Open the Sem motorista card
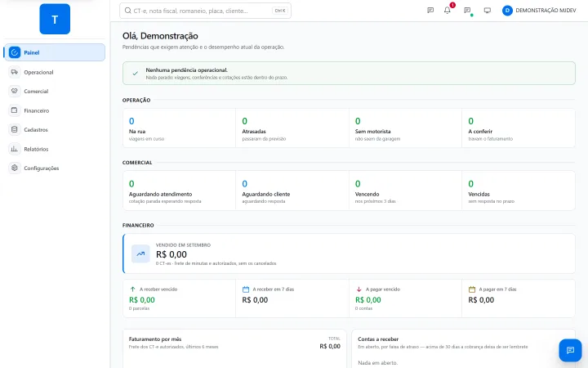 405,128
